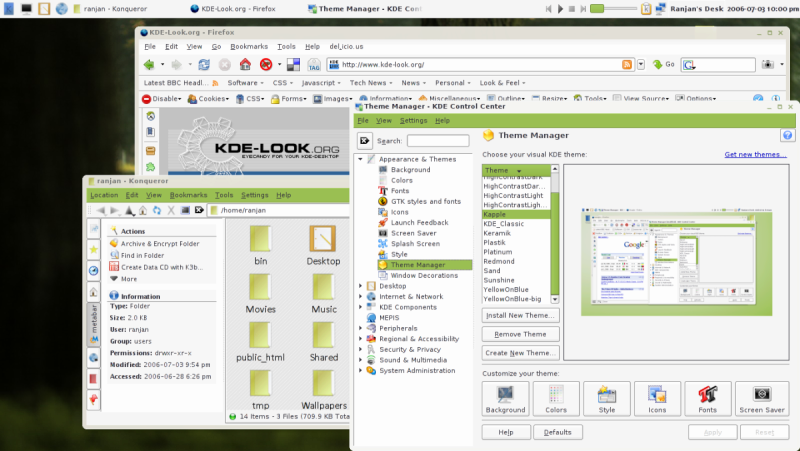Open Theme Manager View menu

tap(384, 121)
